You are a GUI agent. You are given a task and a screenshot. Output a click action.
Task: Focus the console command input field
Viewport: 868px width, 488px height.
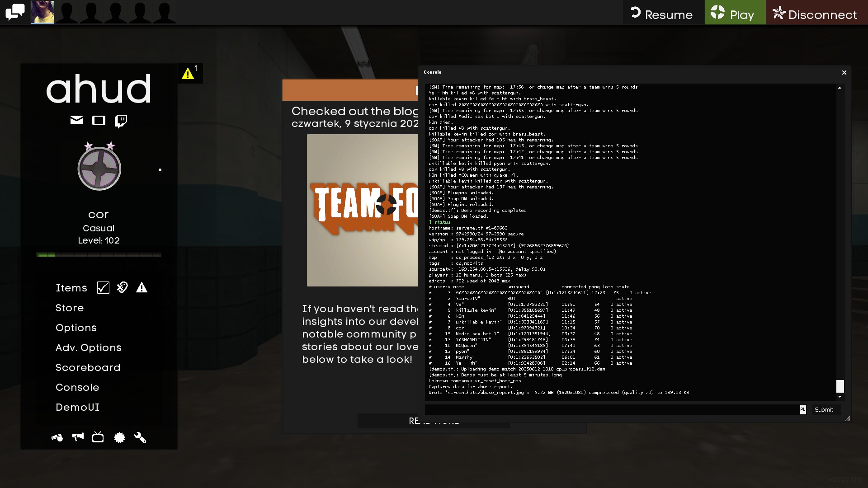(x=611, y=409)
